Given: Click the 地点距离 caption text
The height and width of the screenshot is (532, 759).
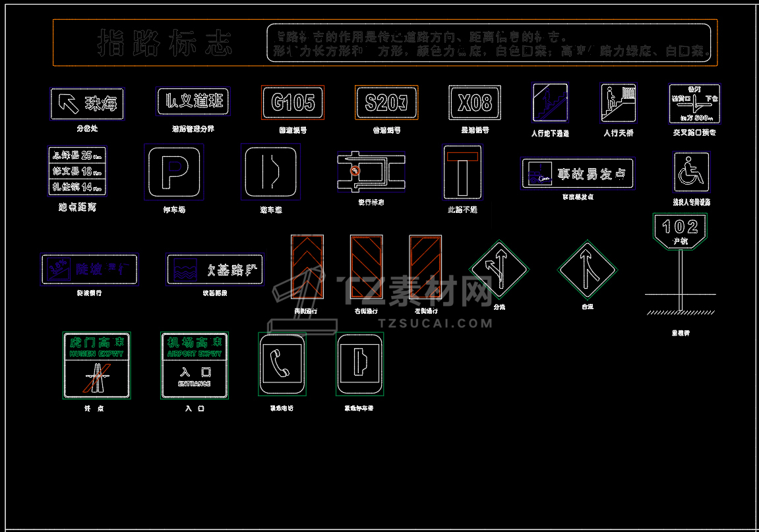Looking at the screenshot, I should point(77,207).
